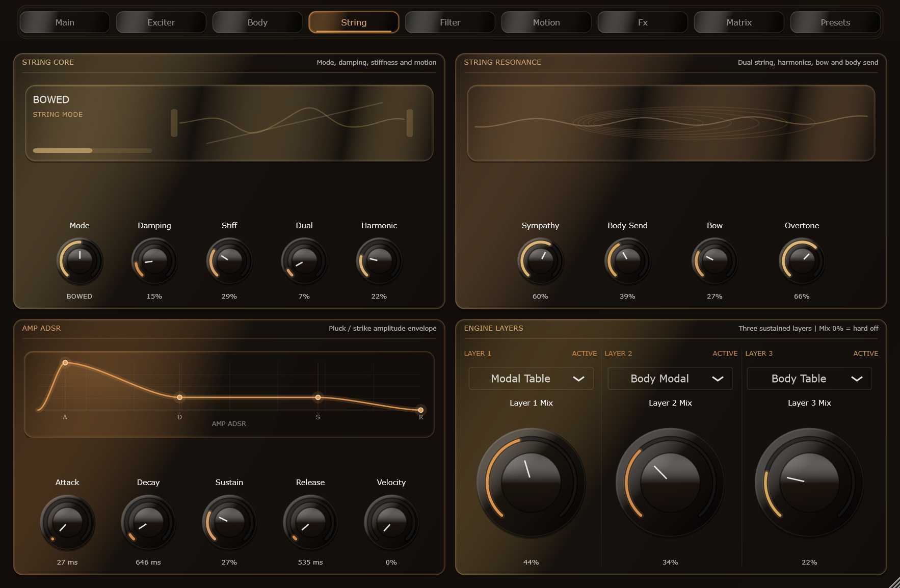Open the Exciter tab
The width and height of the screenshot is (900, 588).
[x=161, y=22]
